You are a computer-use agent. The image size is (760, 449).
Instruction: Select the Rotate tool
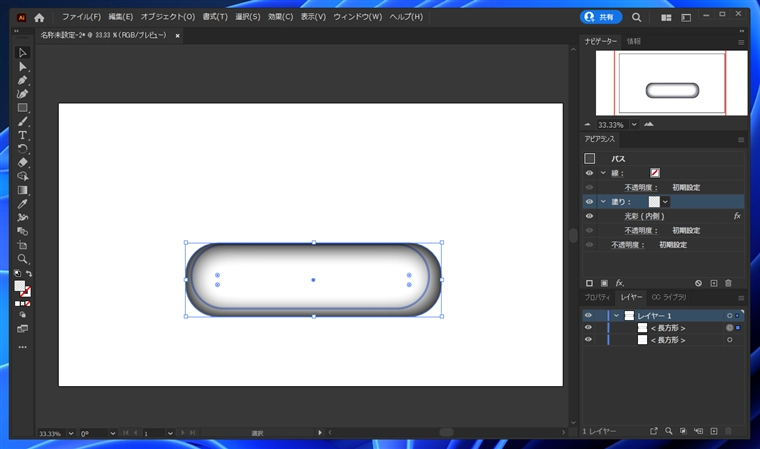tap(22, 148)
